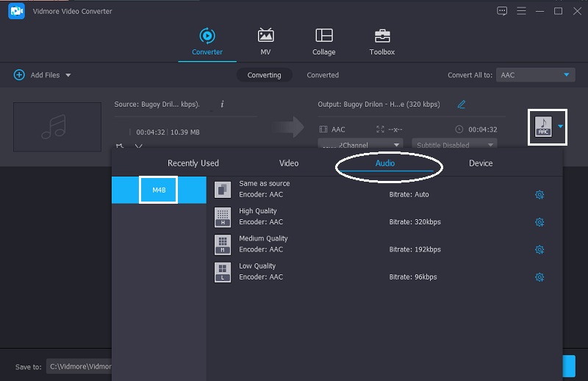Viewport: 588px width, 381px height.
Task: Open settings gear for Low Quality preset
Action: tap(539, 277)
